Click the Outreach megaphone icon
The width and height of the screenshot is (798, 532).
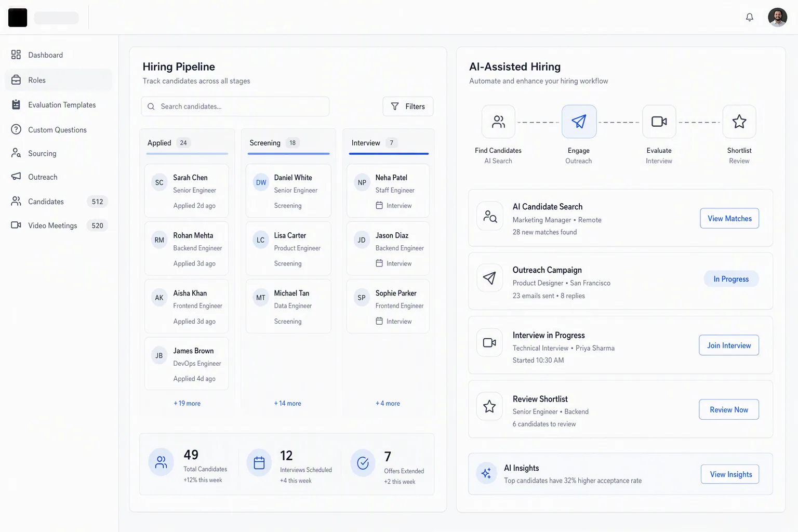click(x=16, y=177)
